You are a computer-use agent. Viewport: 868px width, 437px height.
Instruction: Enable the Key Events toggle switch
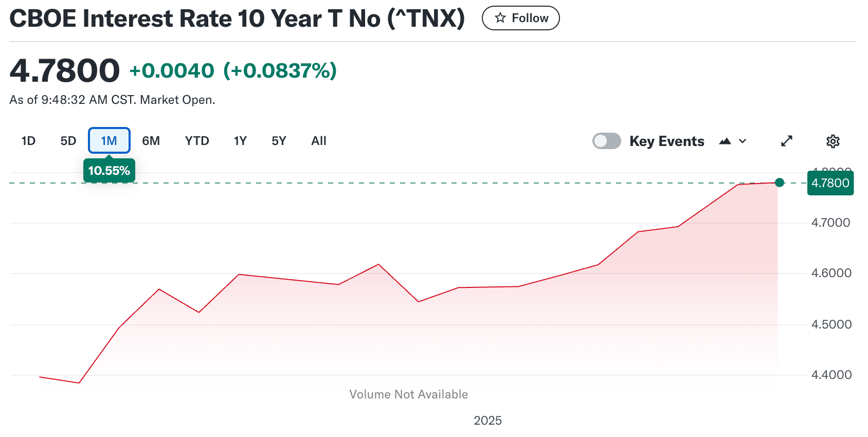(x=607, y=141)
